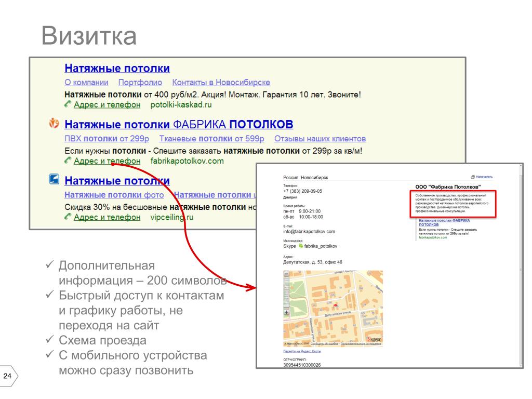Open ad title link inside contact card

click(x=444, y=222)
